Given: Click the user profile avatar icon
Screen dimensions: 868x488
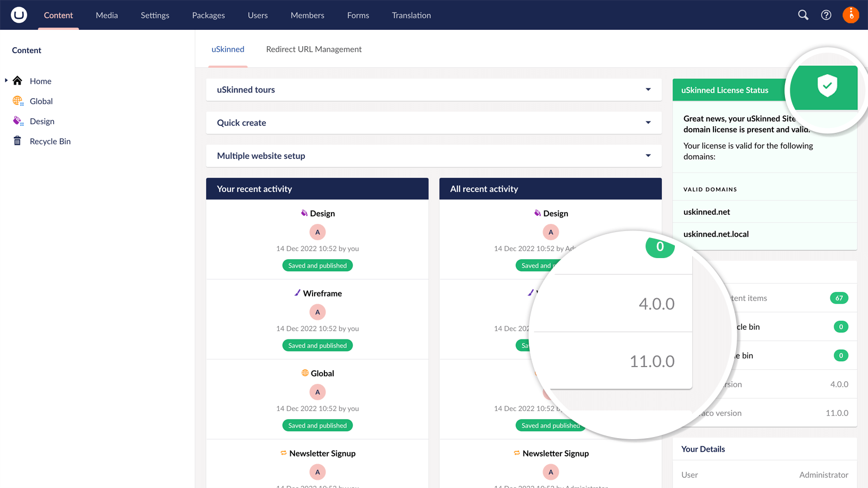Looking at the screenshot, I should 851,15.
